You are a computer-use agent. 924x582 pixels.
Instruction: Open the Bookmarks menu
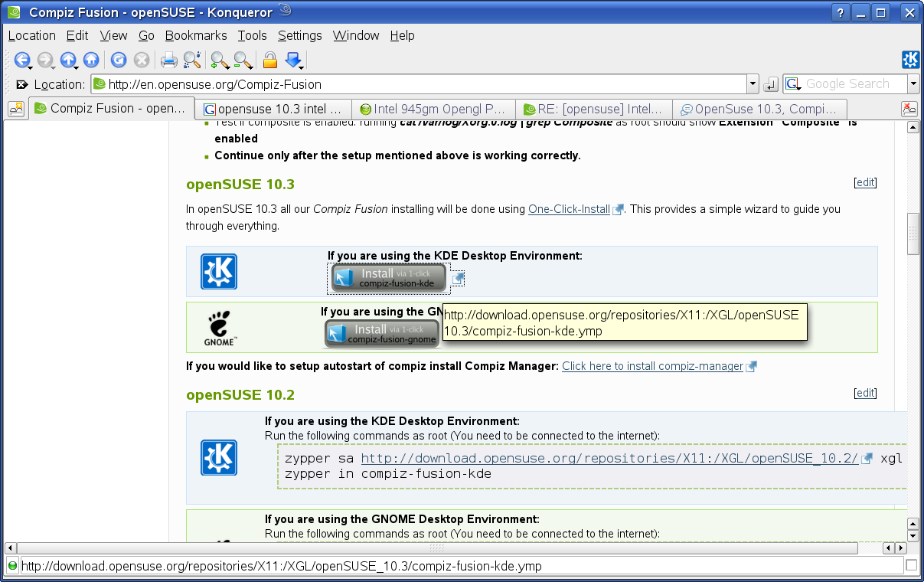coord(196,35)
